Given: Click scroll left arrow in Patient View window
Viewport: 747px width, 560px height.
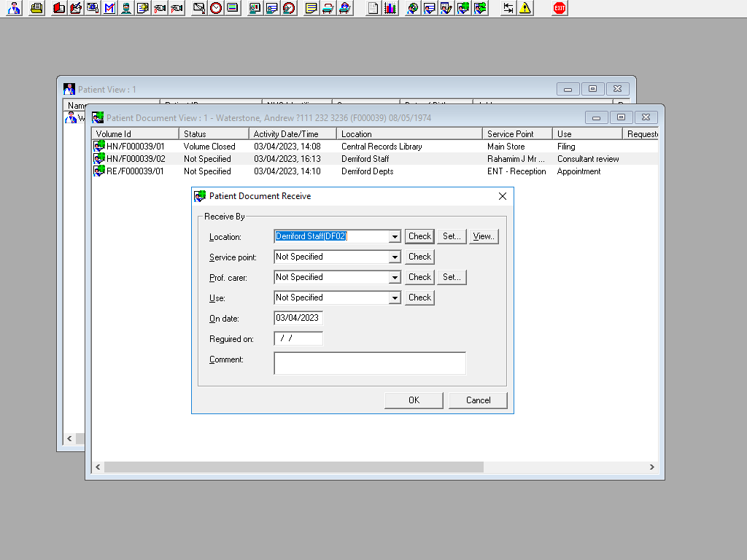Looking at the screenshot, I should [69, 438].
